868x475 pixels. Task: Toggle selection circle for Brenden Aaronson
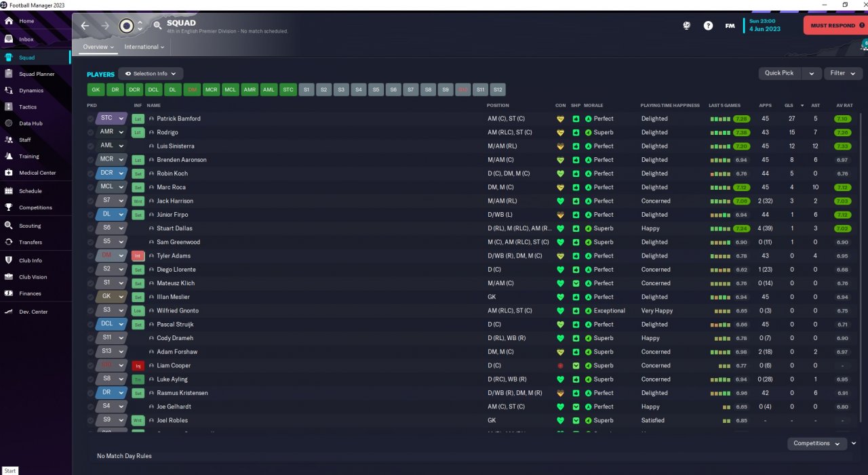click(x=90, y=160)
